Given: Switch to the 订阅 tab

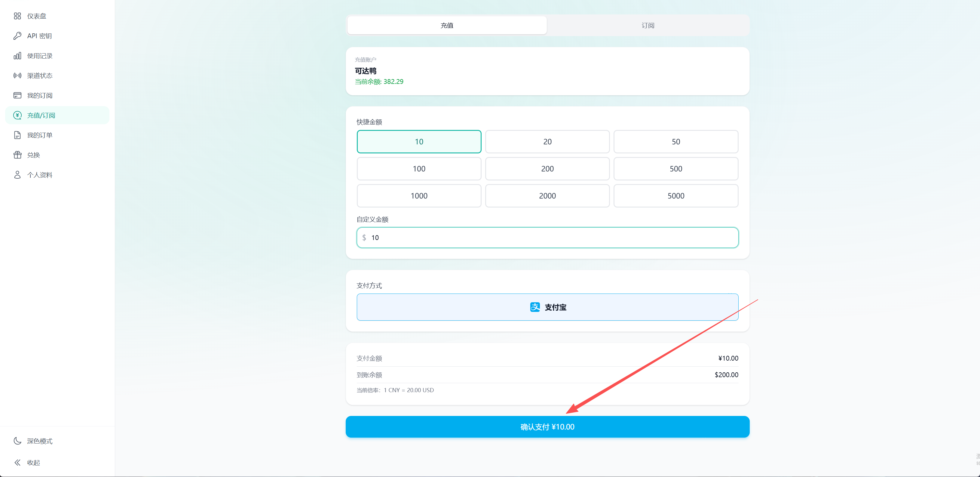Looking at the screenshot, I should coord(648,26).
